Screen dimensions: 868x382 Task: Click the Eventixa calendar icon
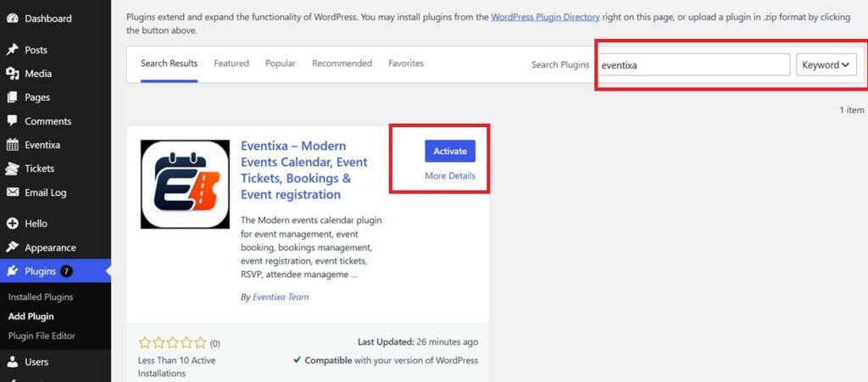(12, 145)
